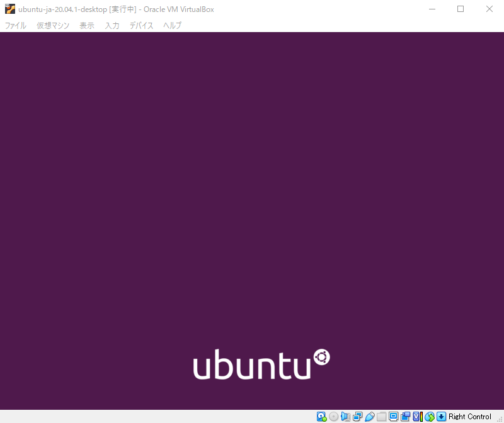Open the USB devices status icon
Screen dimensions: 504x423
tap(369, 417)
